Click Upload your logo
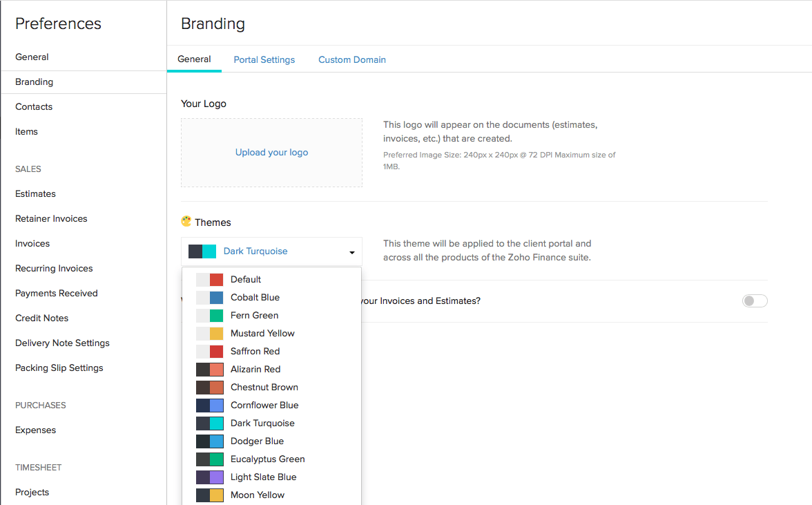The height and width of the screenshot is (505, 812). [271, 152]
